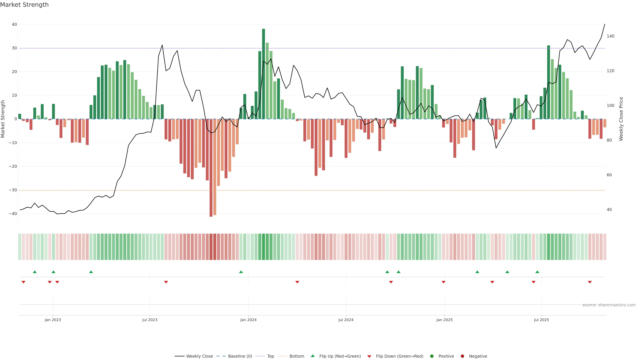Click the Jul 2025 x-axis label
Image resolution: width=644 pixels, height=362 pixels.
pyautogui.click(x=541, y=320)
